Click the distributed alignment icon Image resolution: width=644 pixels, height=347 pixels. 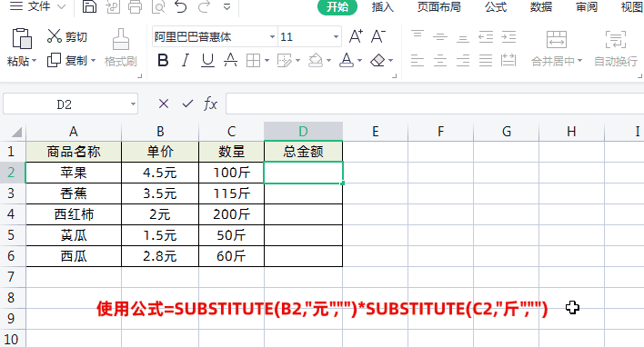(x=508, y=61)
